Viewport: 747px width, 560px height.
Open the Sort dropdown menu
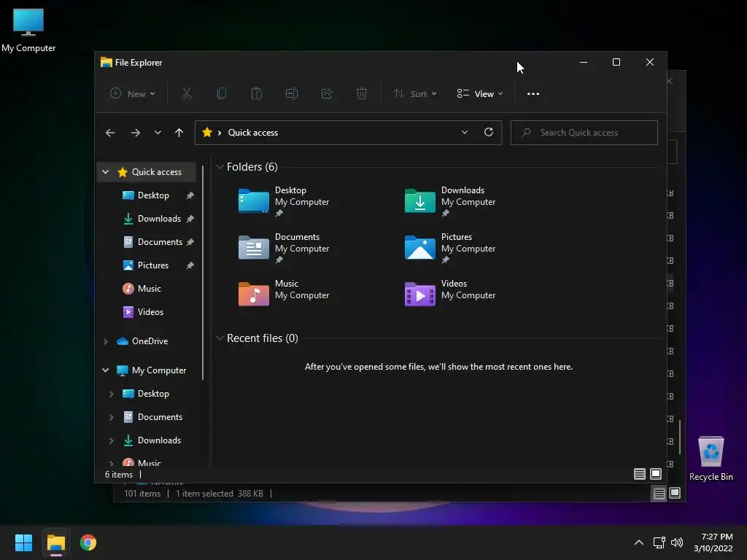pyautogui.click(x=414, y=94)
